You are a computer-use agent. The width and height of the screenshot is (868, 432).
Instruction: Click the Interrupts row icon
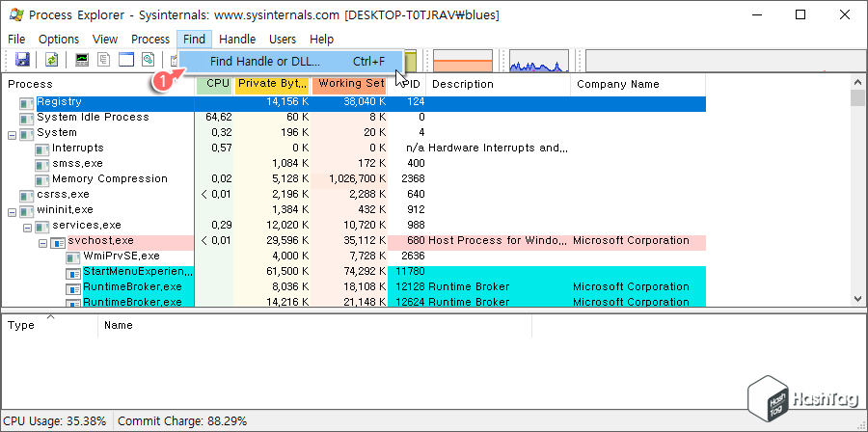[x=42, y=149]
